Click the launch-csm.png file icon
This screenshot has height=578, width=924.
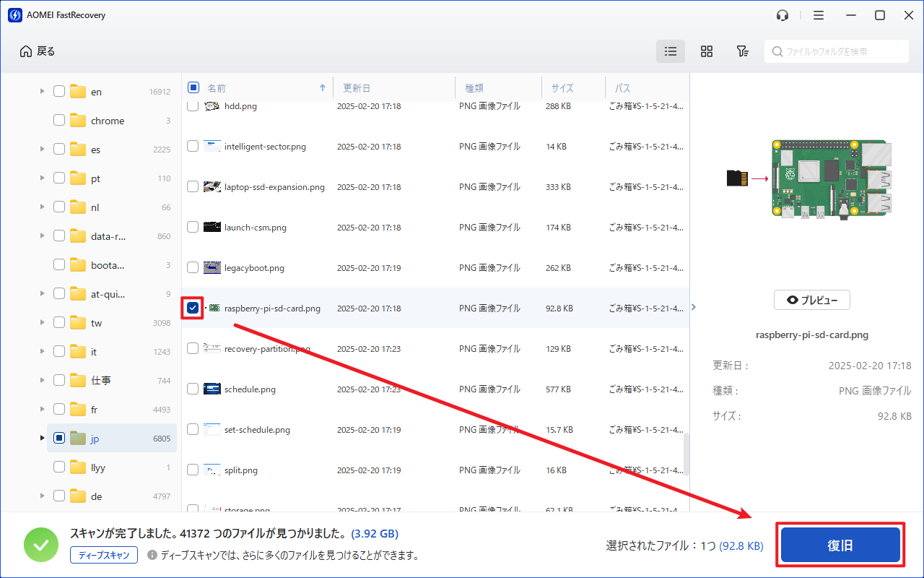(x=212, y=228)
